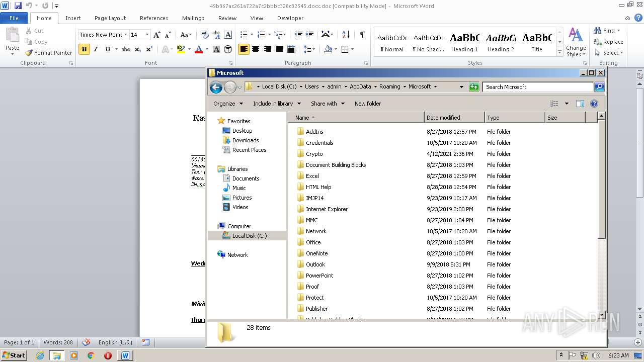Click Text Highlight Color swatch
This screenshot has height=362, width=644.
click(x=181, y=49)
